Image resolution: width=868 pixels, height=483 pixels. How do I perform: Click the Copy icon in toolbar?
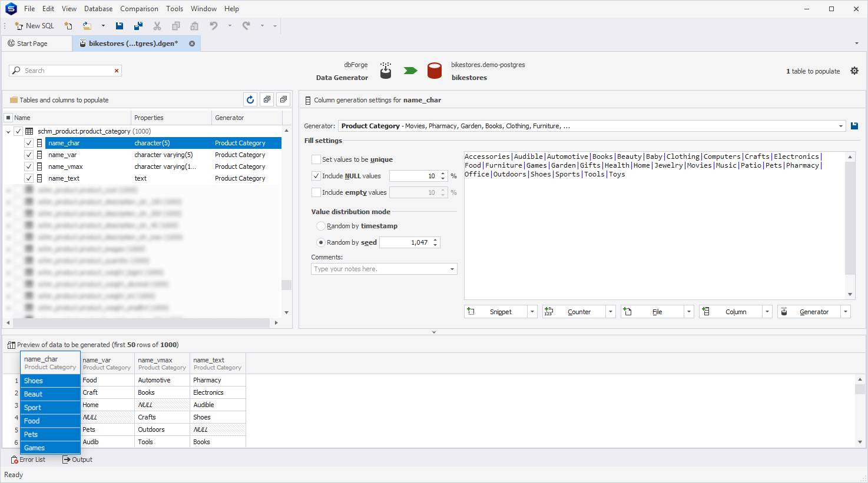pos(176,26)
